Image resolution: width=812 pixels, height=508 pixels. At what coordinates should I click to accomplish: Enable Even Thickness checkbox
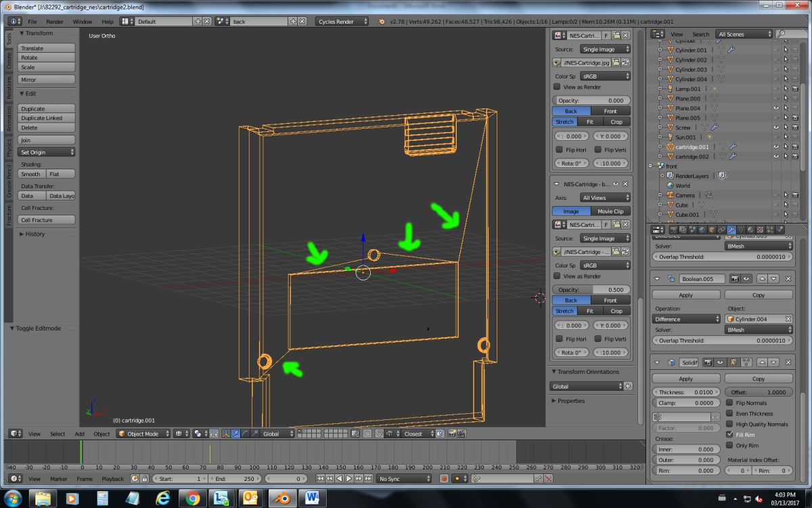click(729, 413)
